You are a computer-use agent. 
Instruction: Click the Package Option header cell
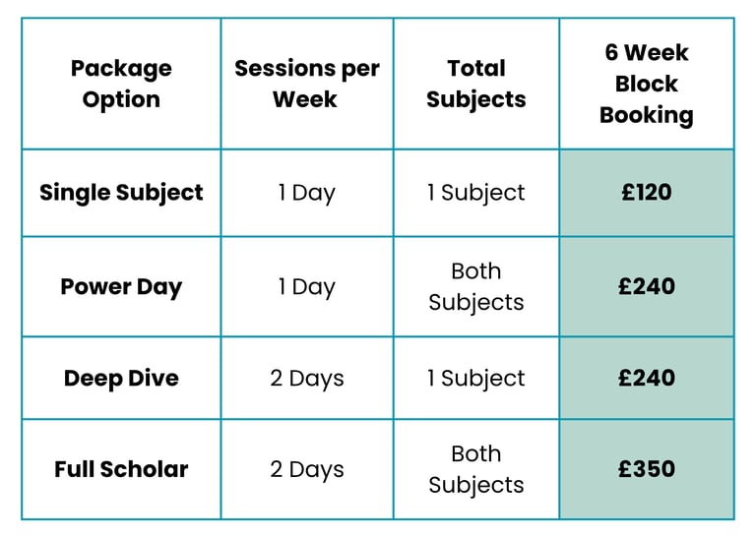click(121, 84)
